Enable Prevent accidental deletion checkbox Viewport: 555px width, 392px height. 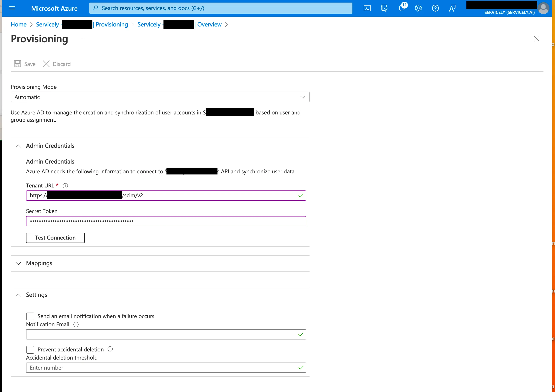[30, 350]
